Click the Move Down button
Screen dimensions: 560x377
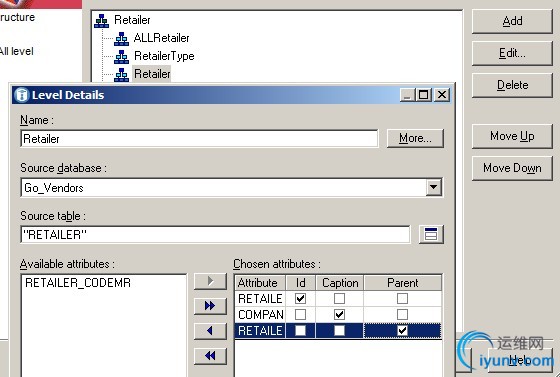[x=512, y=168]
